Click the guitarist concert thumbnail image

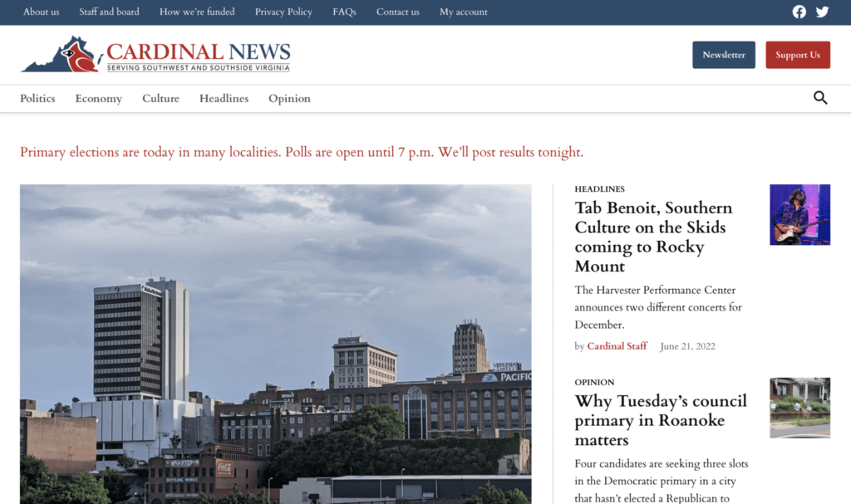(799, 214)
